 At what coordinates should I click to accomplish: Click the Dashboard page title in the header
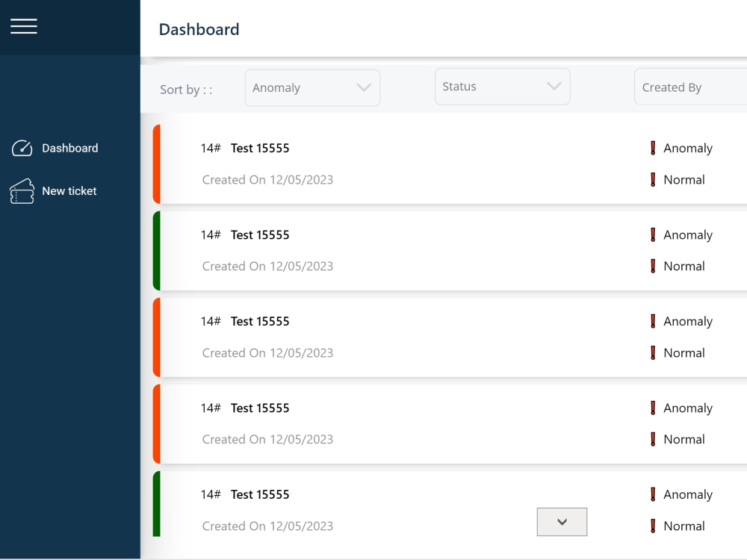tap(199, 30)
